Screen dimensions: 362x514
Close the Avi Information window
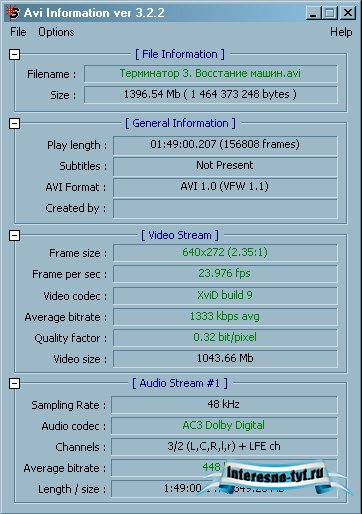[x=347, y=13]
